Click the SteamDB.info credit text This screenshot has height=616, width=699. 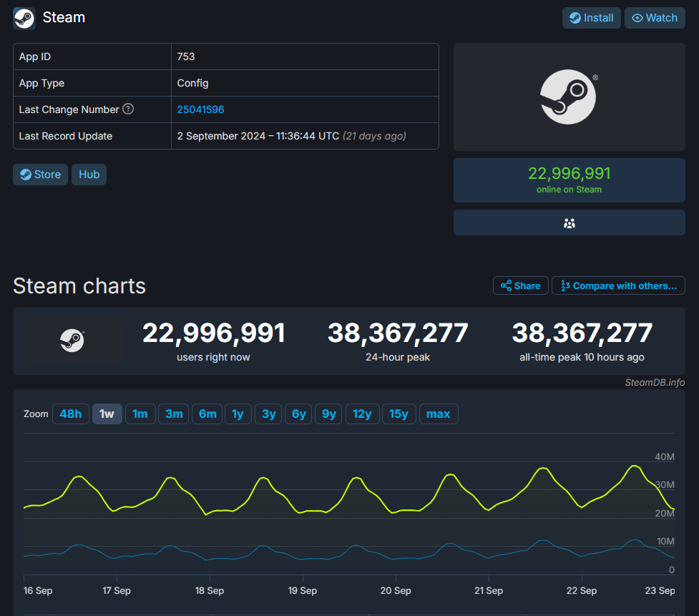[x=655, y=382]
